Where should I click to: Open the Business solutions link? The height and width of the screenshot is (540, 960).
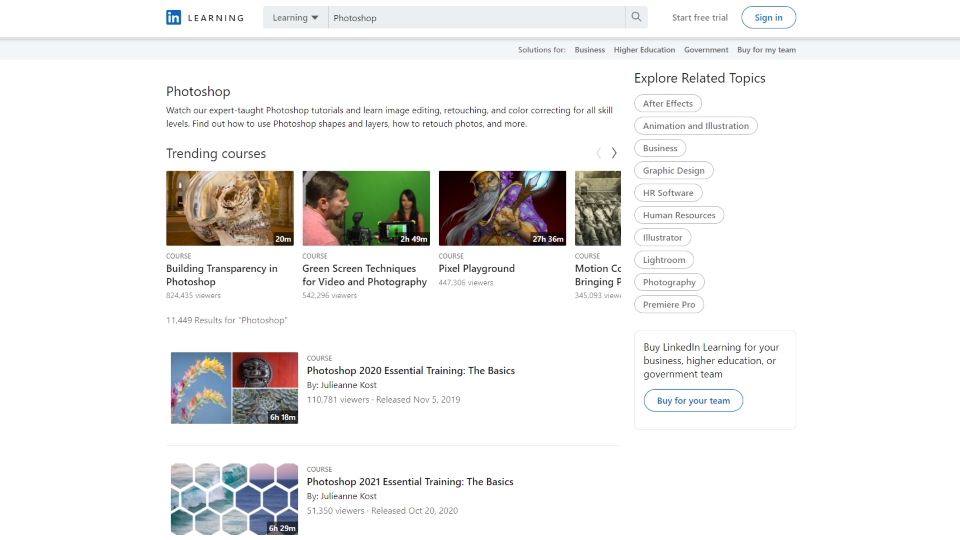(x=590, y=50)
